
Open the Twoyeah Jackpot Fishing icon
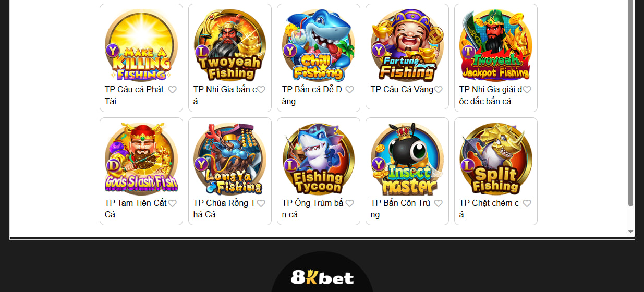(x=496, y=45)
